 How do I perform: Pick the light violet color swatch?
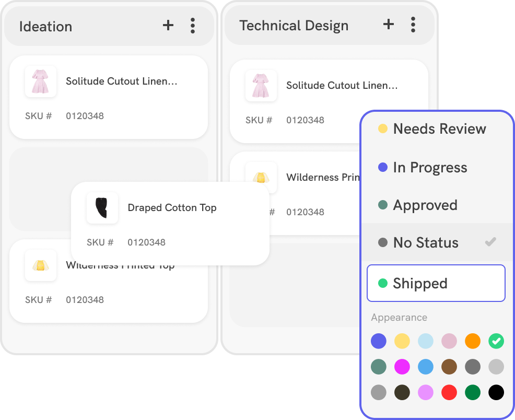(425, 392)
